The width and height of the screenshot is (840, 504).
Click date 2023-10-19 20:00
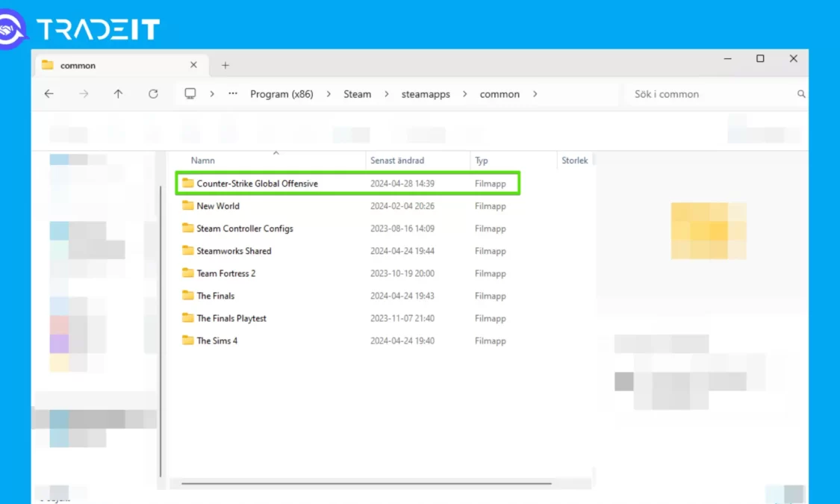[x=402, y=273]
